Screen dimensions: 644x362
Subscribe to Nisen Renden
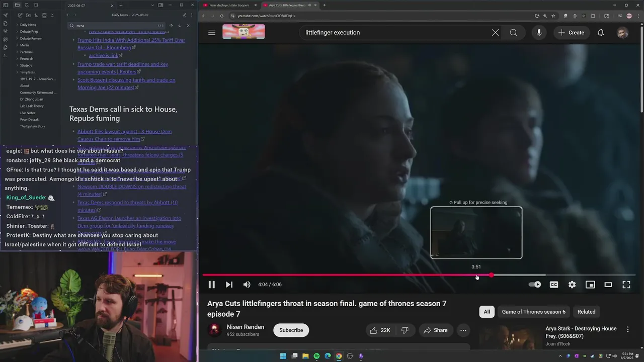(x=291, y=330)
